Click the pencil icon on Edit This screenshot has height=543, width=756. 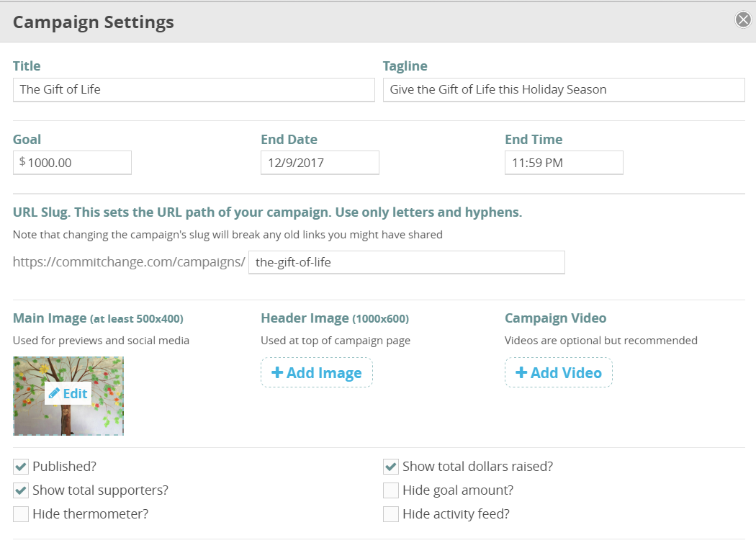(x=54, y=393)
